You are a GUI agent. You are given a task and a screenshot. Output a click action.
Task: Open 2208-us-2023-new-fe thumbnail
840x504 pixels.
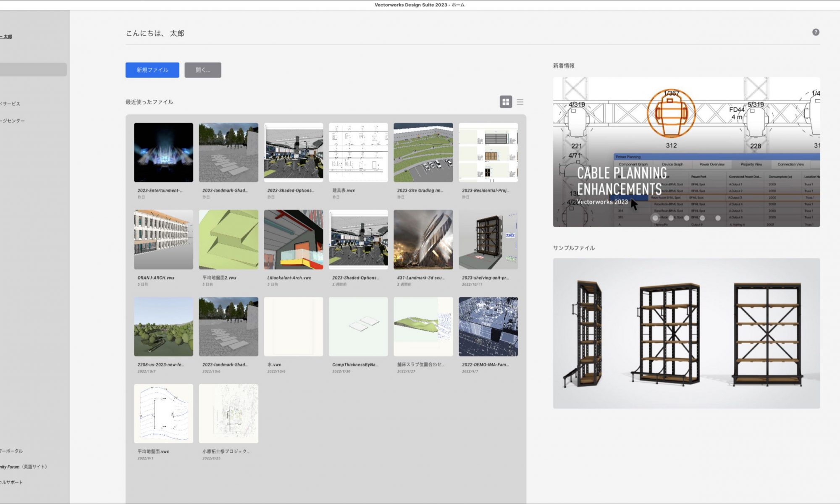163,327
